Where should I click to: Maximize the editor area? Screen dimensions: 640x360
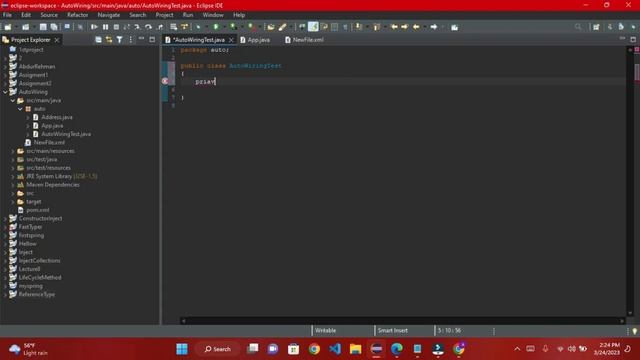633,40
